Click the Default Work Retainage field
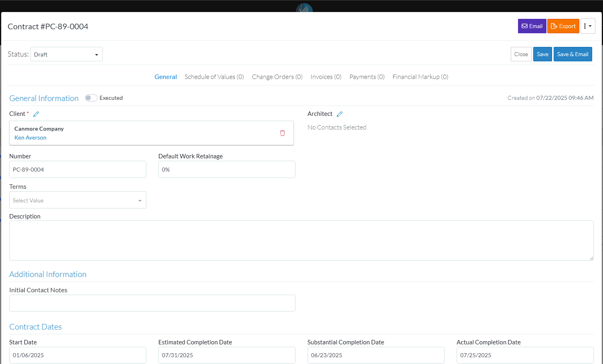Screen dimensions: 603x364 click(227, 170)
